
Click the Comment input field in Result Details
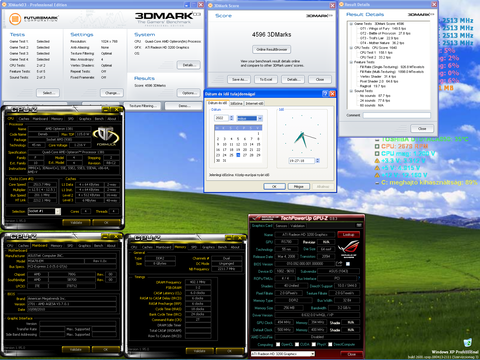click(397, 115)
